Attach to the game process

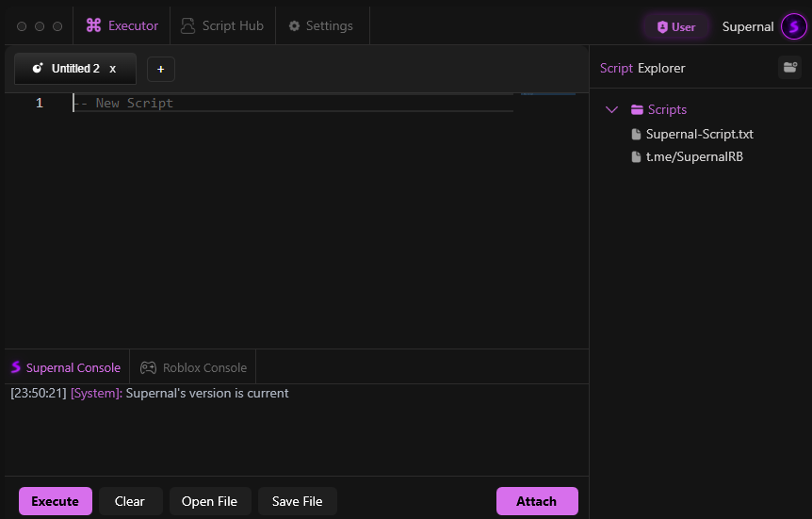click(537, 501)
